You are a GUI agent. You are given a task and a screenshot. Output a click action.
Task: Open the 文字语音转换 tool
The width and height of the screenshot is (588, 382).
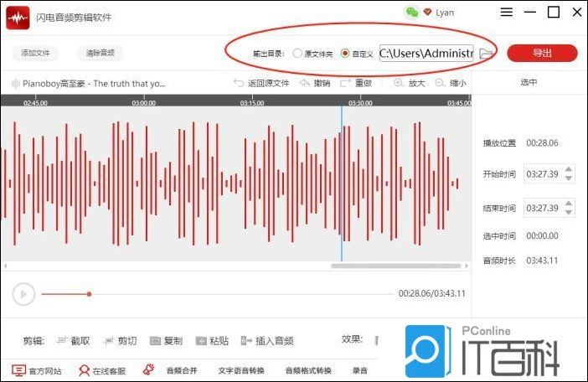pyautogui.click(x=241, y=371)
